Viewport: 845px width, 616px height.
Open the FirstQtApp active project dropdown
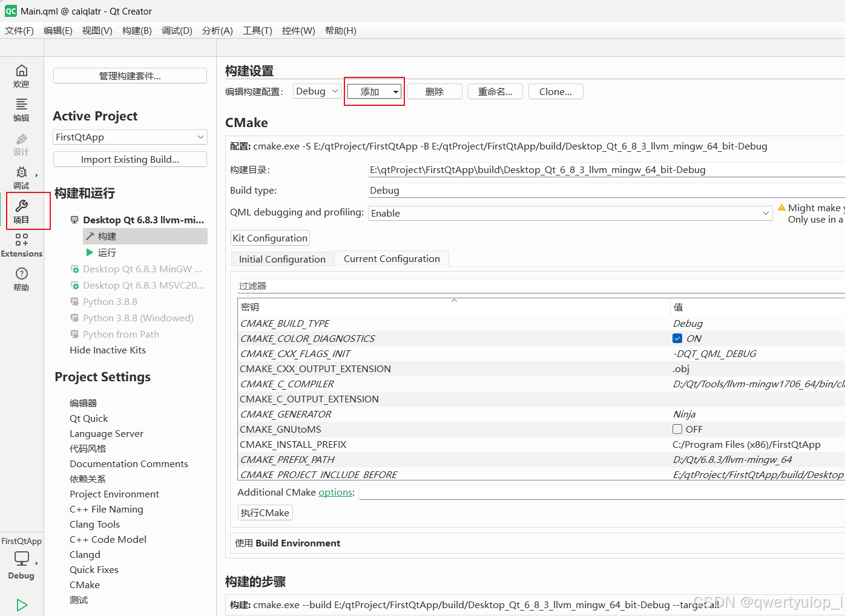[x=130, y=137]
